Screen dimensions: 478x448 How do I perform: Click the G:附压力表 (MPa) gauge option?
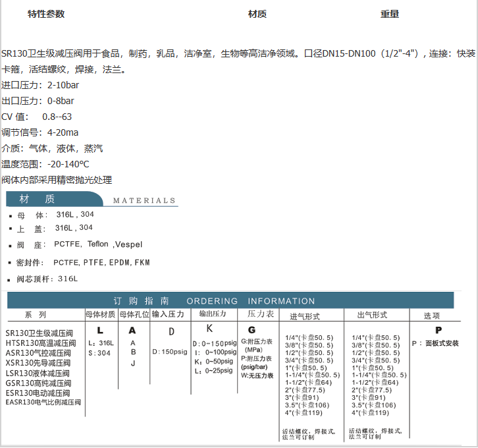pyautogui.click(x=257, y=345)
